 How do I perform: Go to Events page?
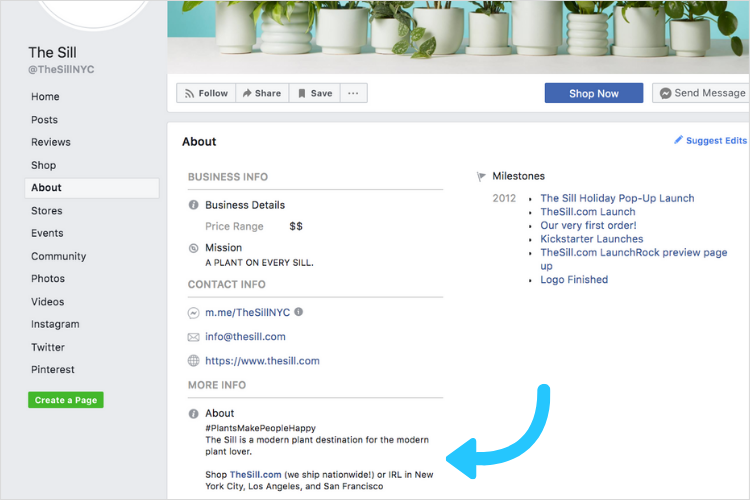pyautogui.click(x=47, y=233)
